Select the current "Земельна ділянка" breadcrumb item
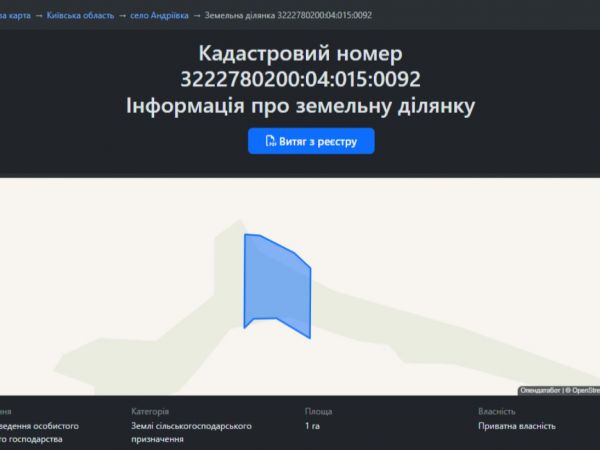This screenshot has height=450, width=600. (x=288, y=15)
